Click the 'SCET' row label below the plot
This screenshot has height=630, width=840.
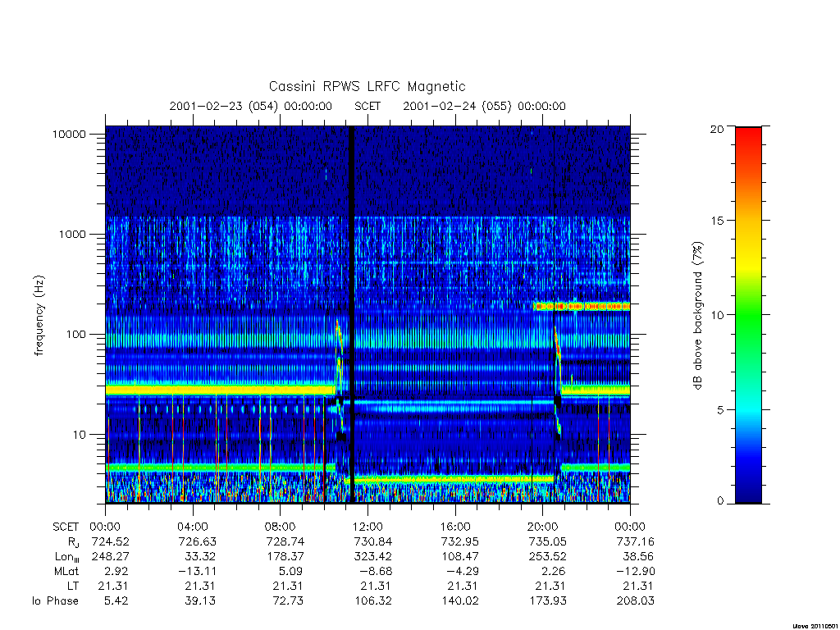coord(66,527)
